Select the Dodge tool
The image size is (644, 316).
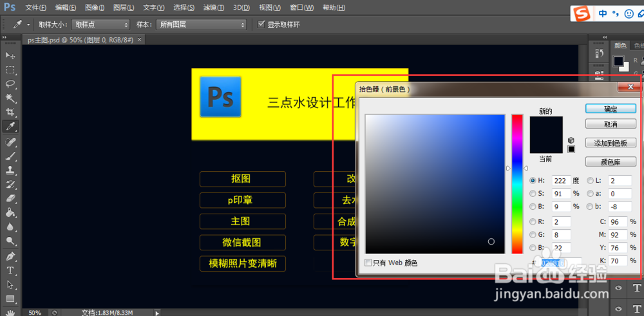[10, 241]
